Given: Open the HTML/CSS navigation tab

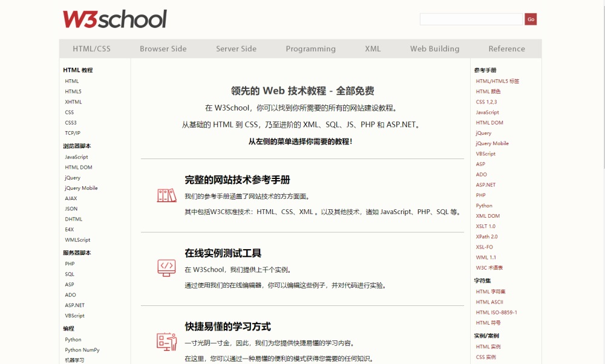Looking at the screenshot, I should click(91, 48).
